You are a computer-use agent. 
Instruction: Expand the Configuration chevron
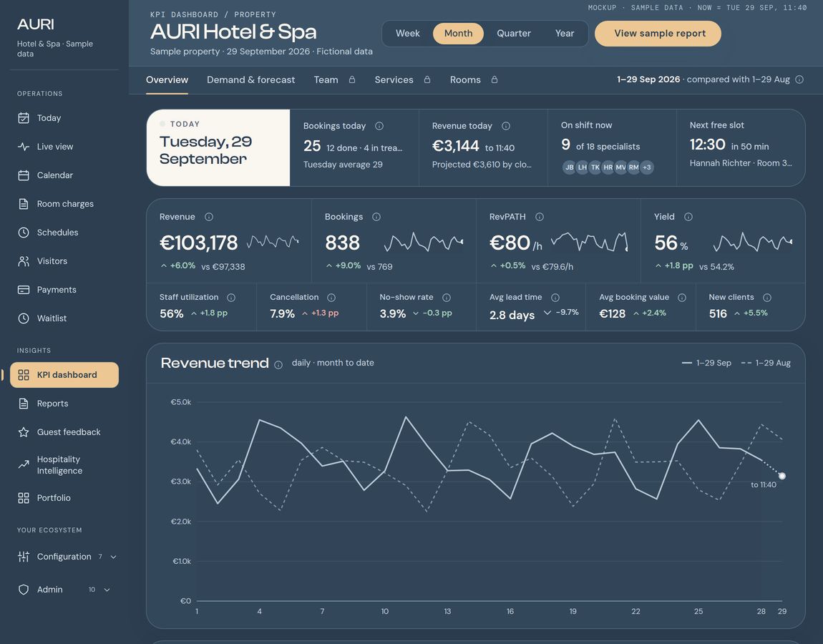point(113,557)
